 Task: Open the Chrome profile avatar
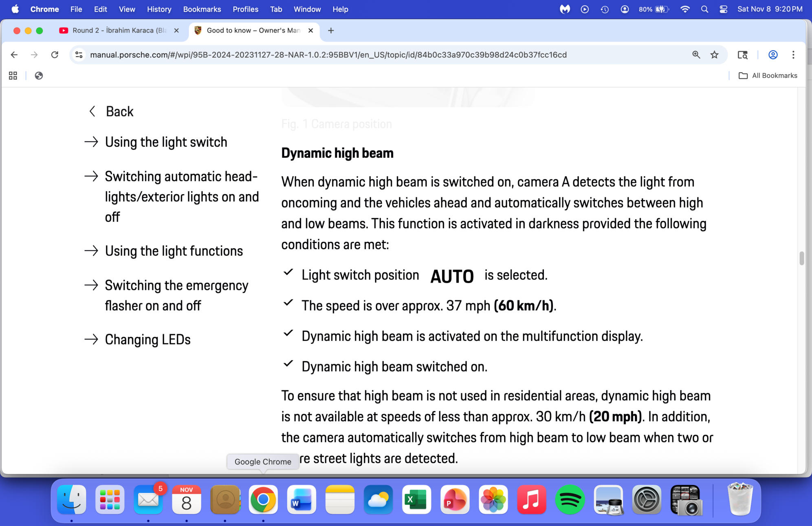coord(773,55)
